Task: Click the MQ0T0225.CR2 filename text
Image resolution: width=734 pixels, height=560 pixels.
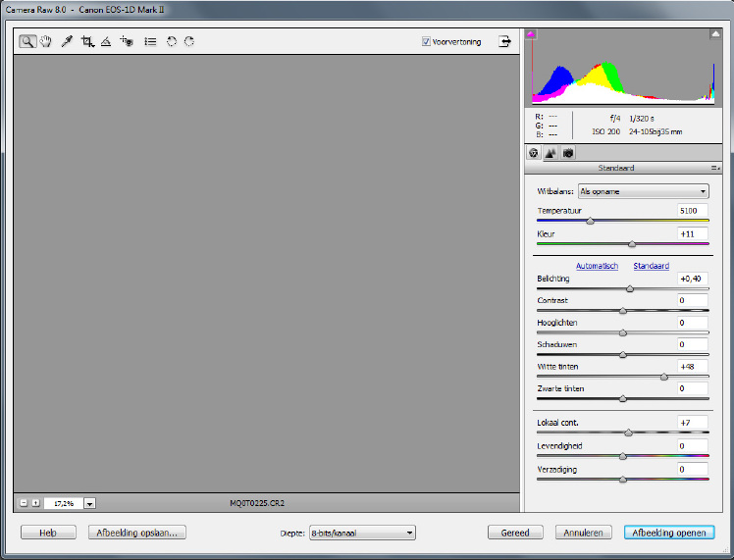Action: pyautogui.click(x=257, y=503)
